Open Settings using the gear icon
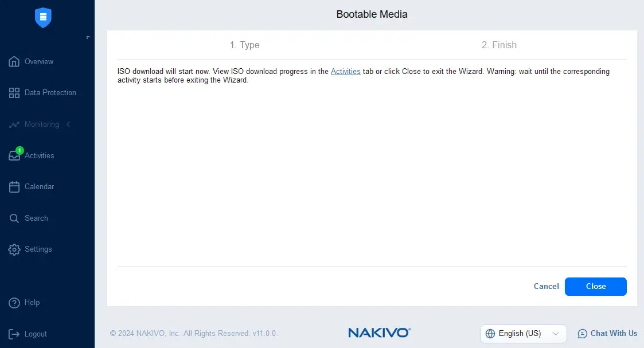Viewport: 644px width, 348px height. (14, 249)
